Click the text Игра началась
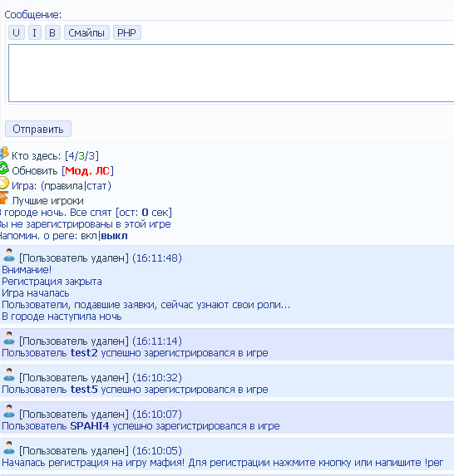The image size is (454, 476). coord(36,293)
